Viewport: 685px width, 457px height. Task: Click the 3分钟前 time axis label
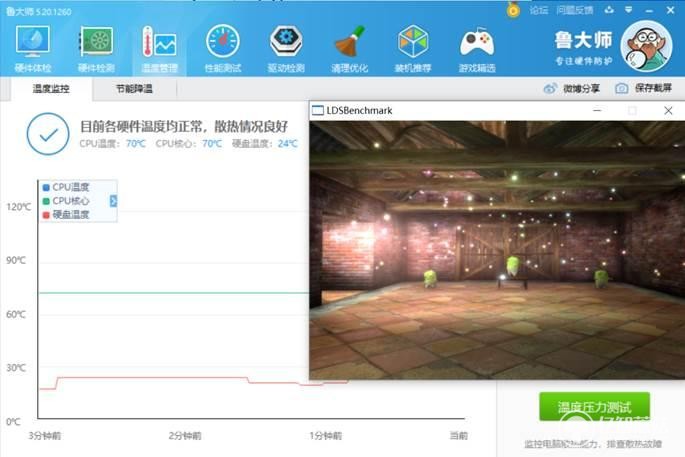tap(45, 436)
